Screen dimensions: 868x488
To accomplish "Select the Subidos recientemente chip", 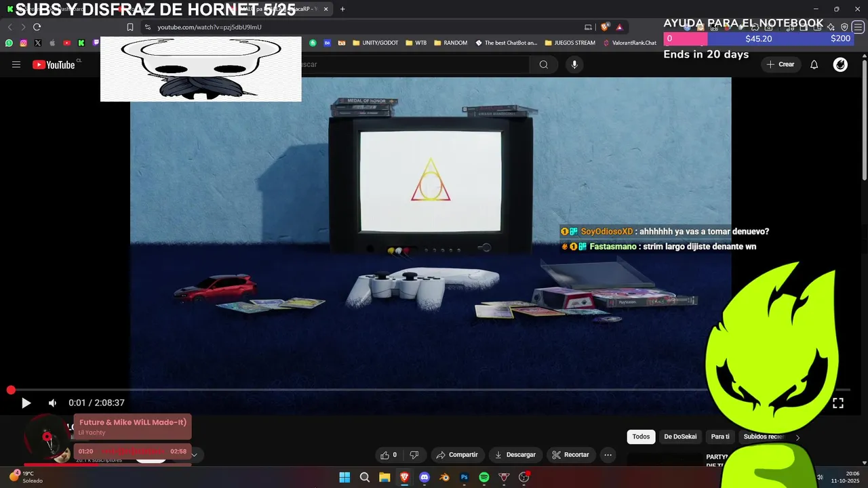I will click(x=764, y=436).
